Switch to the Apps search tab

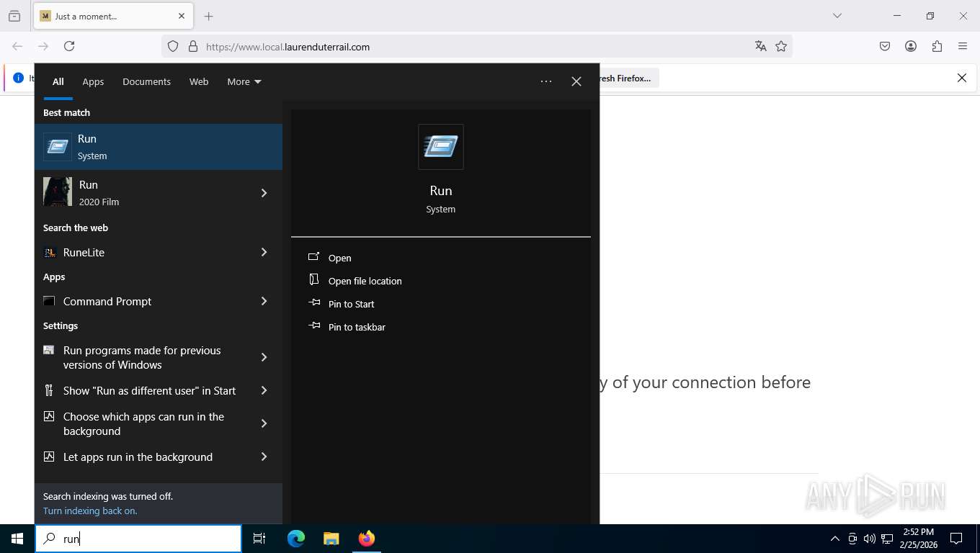coord(93,81)
